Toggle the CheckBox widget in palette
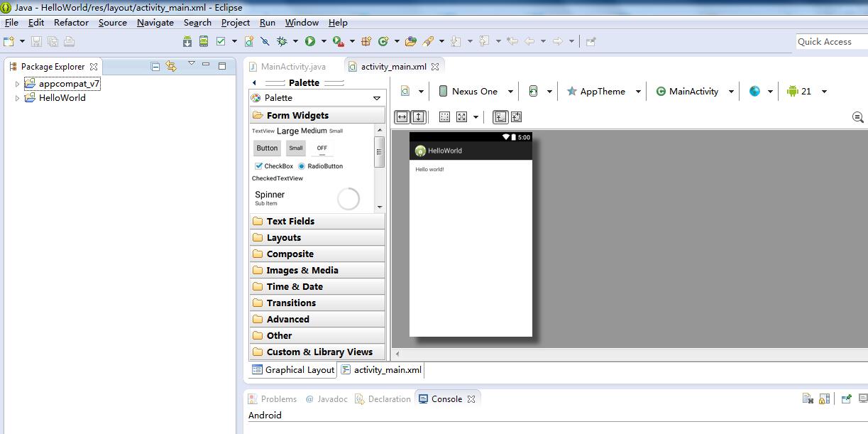 (x=273, y=166)
